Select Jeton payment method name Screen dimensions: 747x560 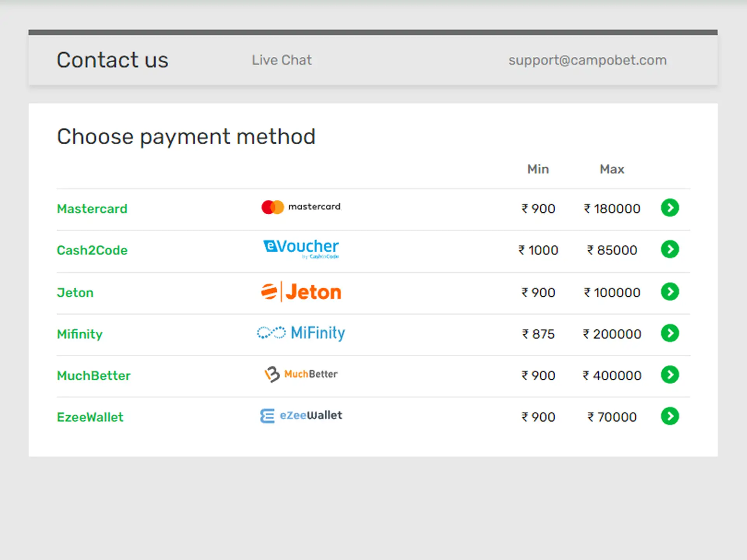click(x=75, y=293)
